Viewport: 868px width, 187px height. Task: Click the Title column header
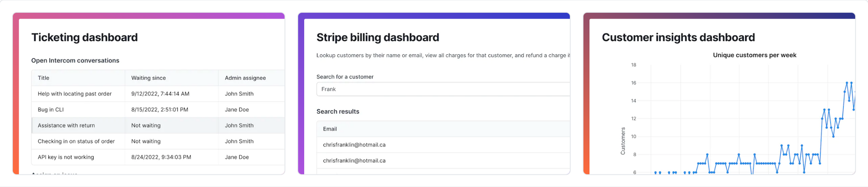click(x=43, y=78)
